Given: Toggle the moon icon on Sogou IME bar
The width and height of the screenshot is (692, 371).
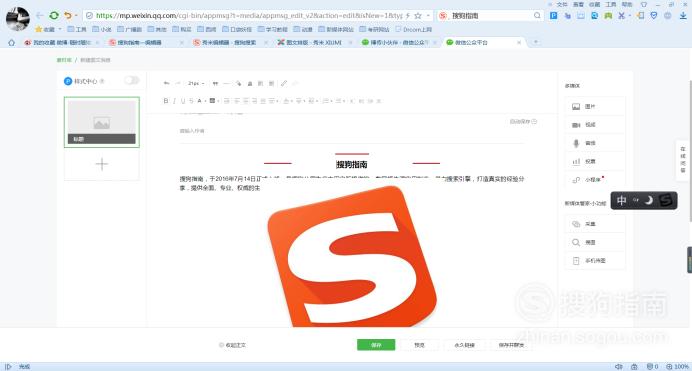Looking at the screenshot, I should (x=649, y=201).
